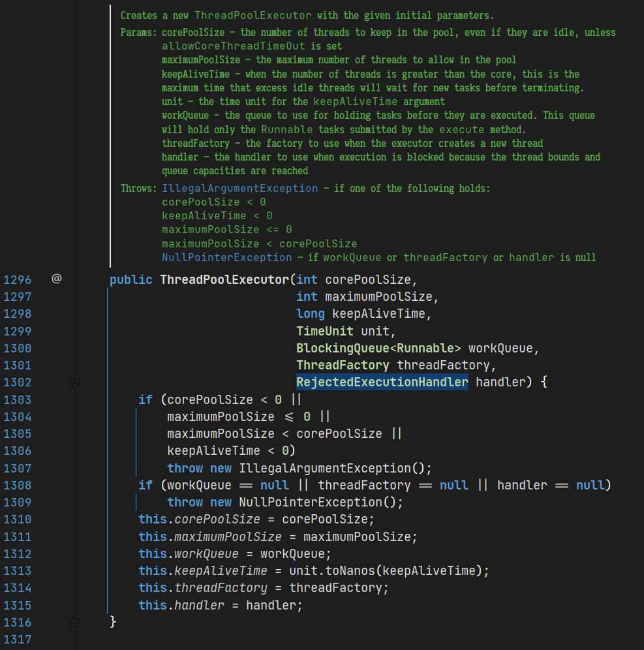Collapse the fold marker at line 1316

pos(74,622)
